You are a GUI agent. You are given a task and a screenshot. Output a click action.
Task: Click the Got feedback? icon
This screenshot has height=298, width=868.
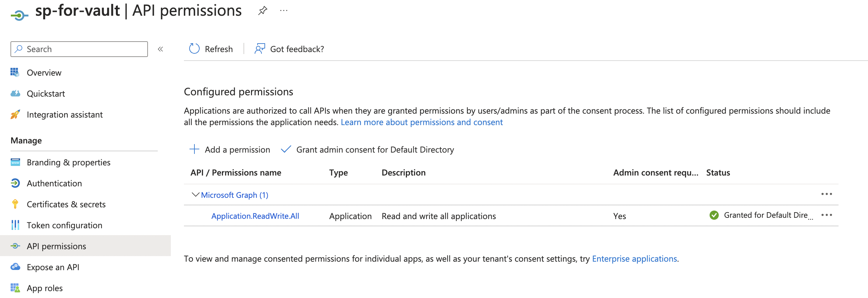coord(260,49)
